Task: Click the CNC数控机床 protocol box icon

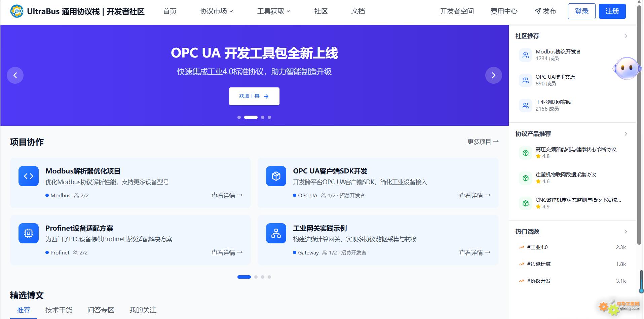Action: point(526,203)
